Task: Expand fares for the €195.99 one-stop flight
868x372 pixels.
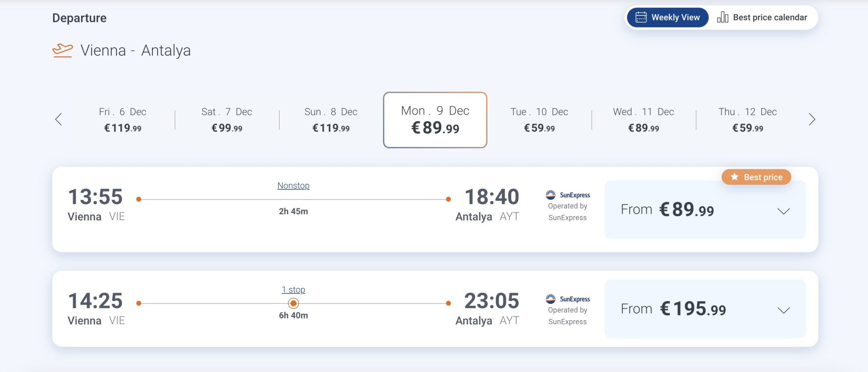Action: click(783, 310)
